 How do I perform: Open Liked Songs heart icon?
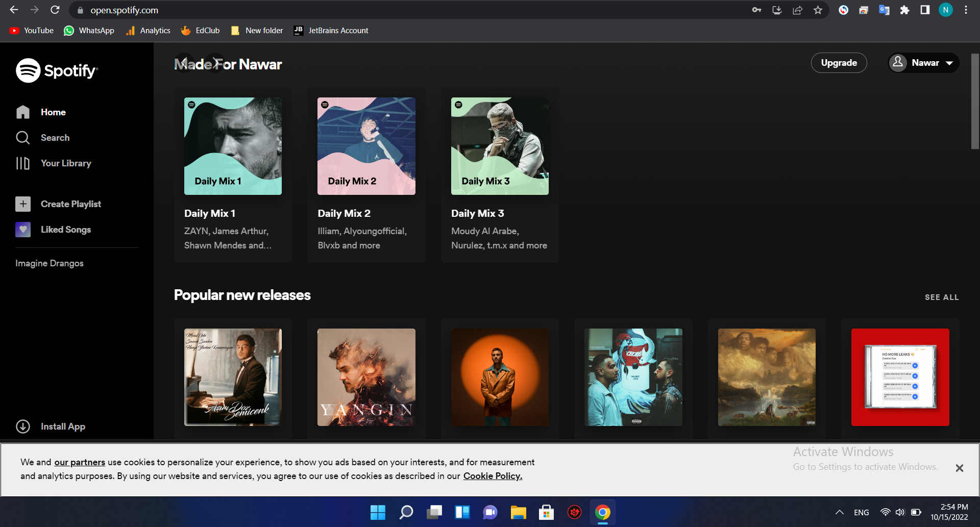pyautogui.click(x=23, y=230)
